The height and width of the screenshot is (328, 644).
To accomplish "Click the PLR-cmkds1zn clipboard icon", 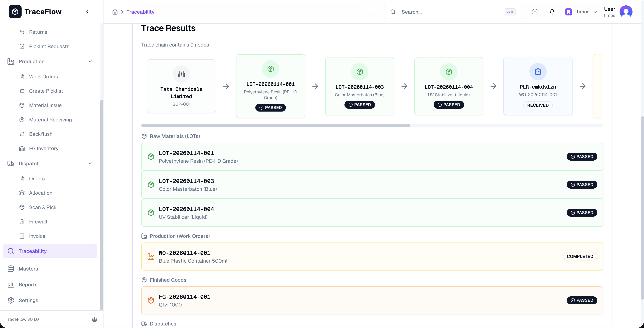I will click(538, 72).
